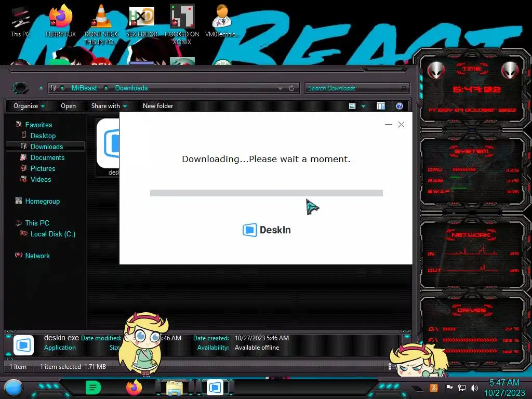
Task: Click '1 item selected 1.71 MB' status
Action: pos(73,366)
